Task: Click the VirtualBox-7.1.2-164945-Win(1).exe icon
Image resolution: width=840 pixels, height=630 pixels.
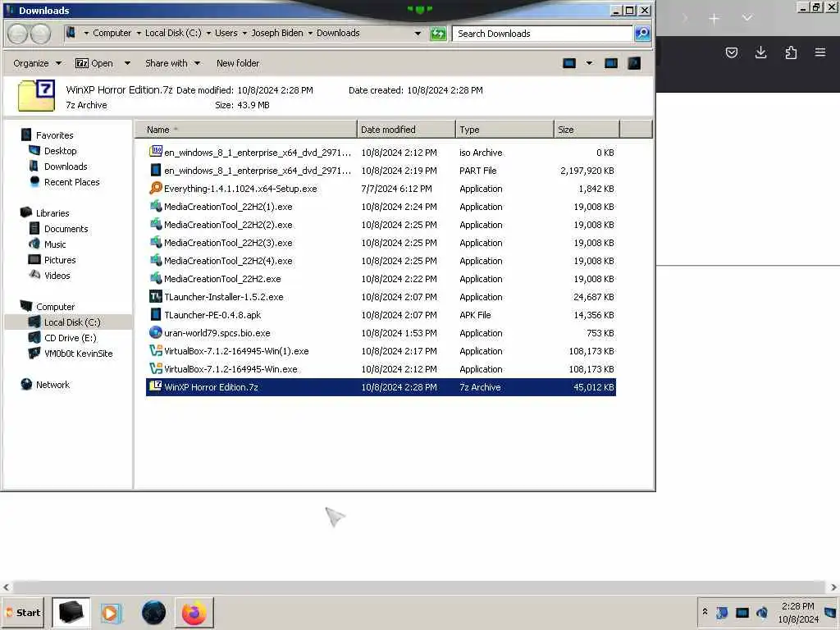Action: pos(155,351)
